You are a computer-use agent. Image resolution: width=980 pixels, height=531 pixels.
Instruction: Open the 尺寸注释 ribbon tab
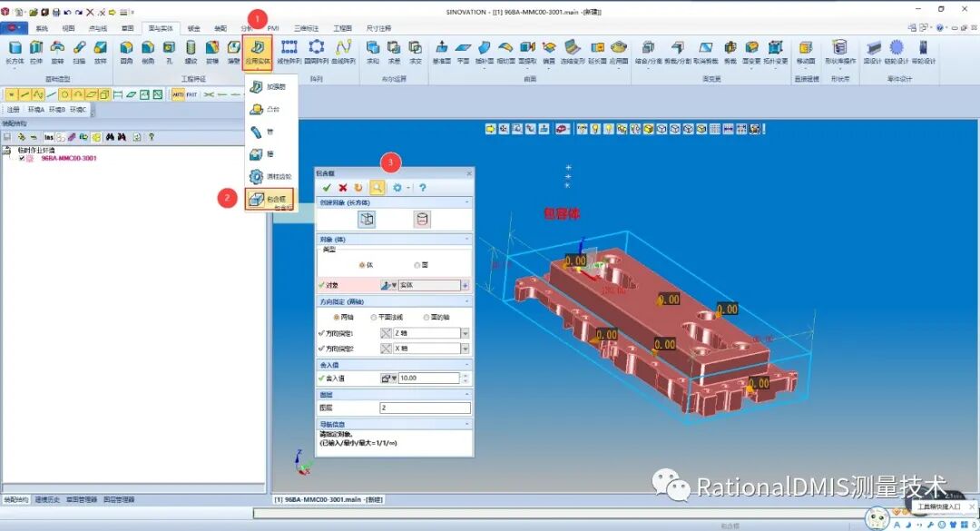point(378,28)
